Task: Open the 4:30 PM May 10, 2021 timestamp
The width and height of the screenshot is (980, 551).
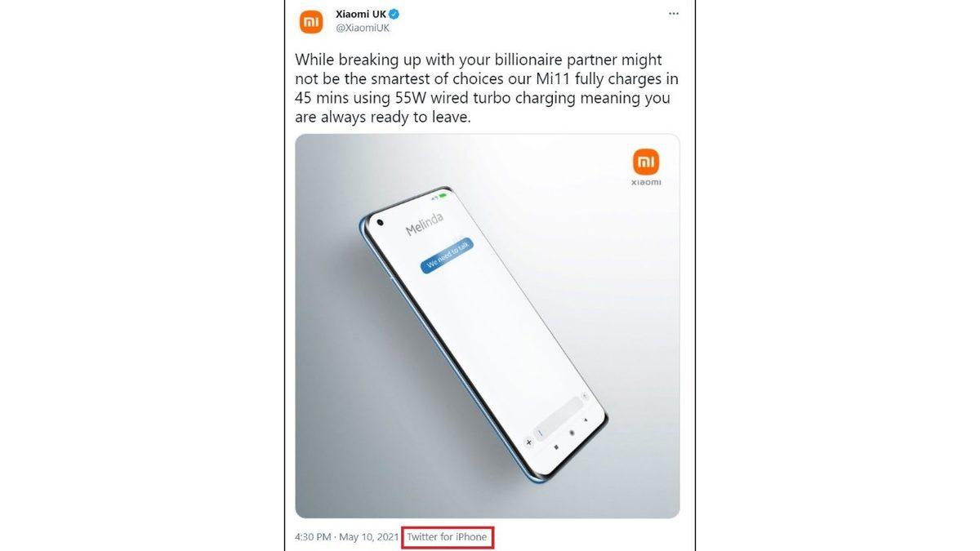Action: pyautogui.click(x=347, y=537)
